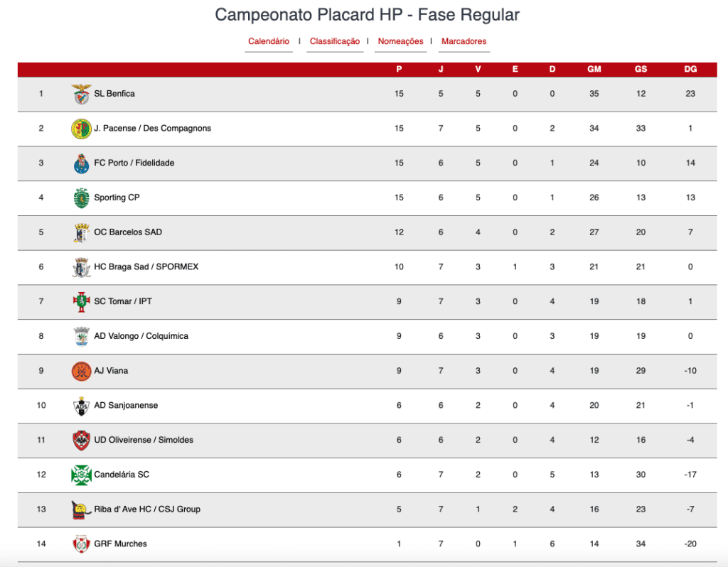Click the DG column header
The width and height of the screenshot is (728, 567).
point(690,69)
